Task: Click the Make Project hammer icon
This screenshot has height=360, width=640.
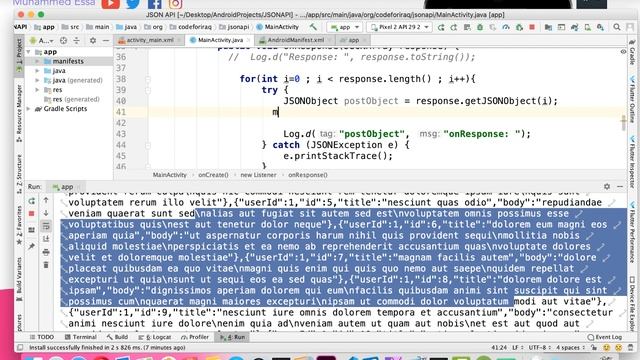Action: tap(313, 27)
